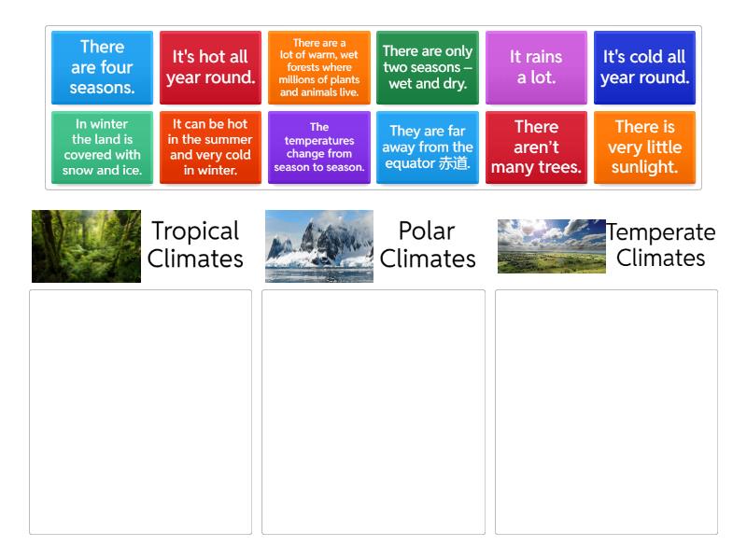Click the snowy polar mountains image

pyautogui.click(x=318, y=244)
